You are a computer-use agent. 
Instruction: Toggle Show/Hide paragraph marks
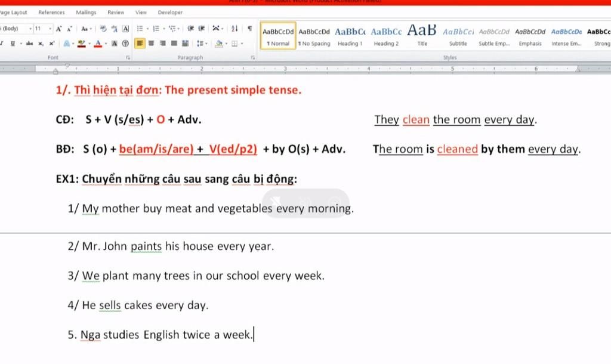[250, 29]
